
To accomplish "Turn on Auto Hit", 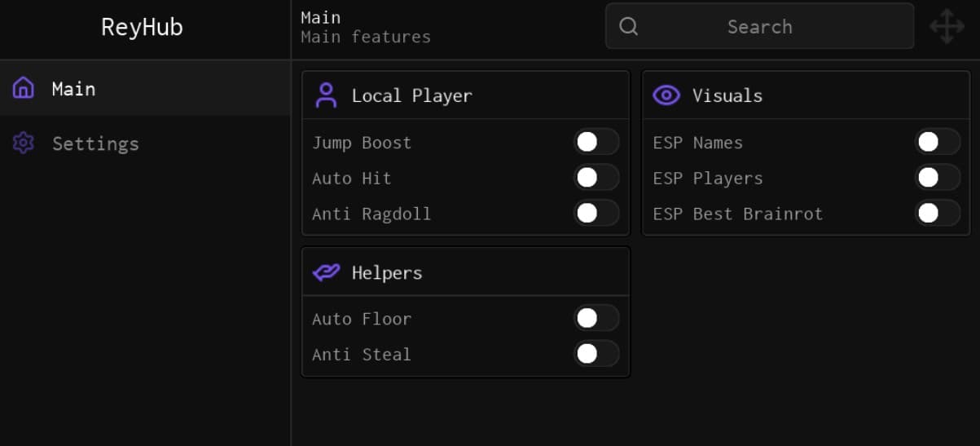I will 596,178.
